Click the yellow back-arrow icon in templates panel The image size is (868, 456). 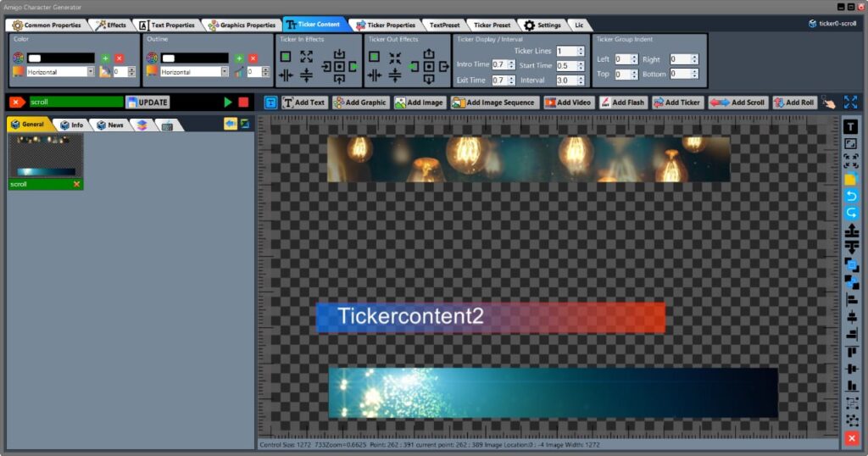click(231, 124)
